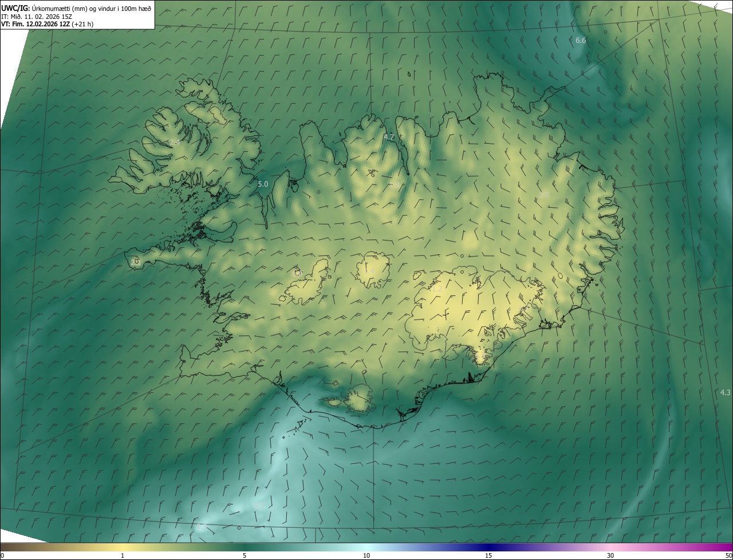Click the 5 tick on the color scale

[245, 556]
